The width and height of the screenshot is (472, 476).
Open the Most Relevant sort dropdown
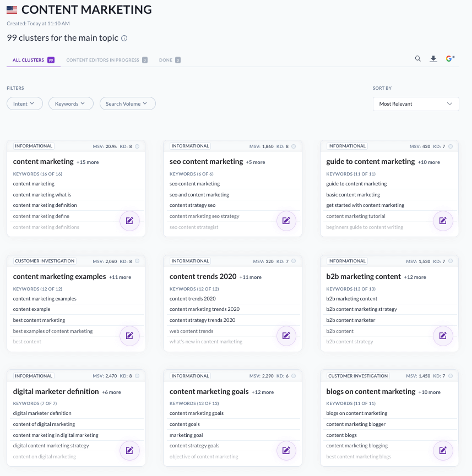(416, 103)
